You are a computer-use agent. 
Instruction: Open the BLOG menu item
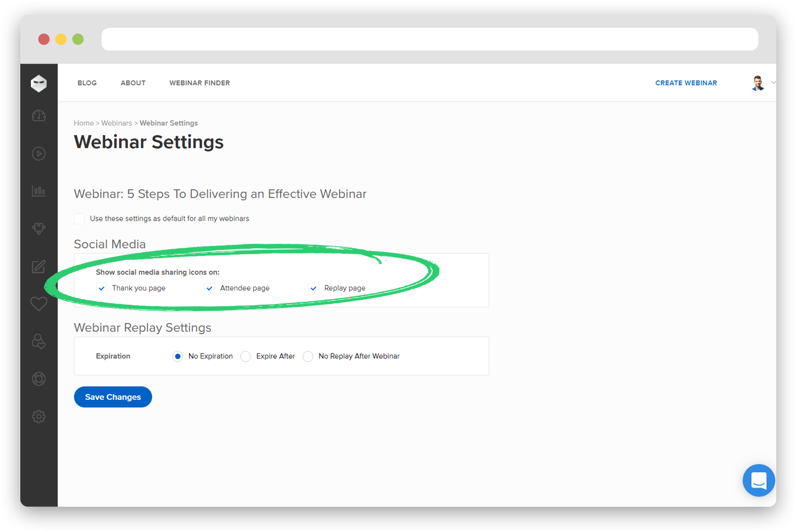(x=87, y=83)
